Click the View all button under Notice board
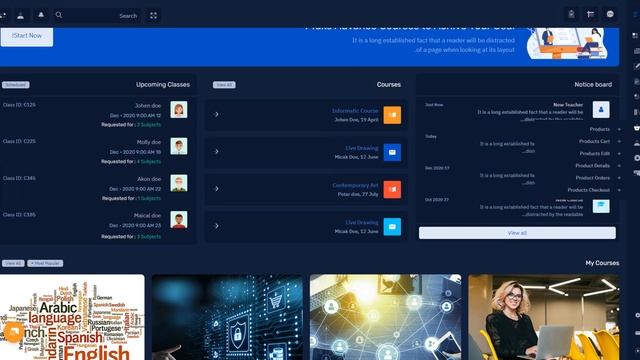640x360 pixels. click(517, 233)
